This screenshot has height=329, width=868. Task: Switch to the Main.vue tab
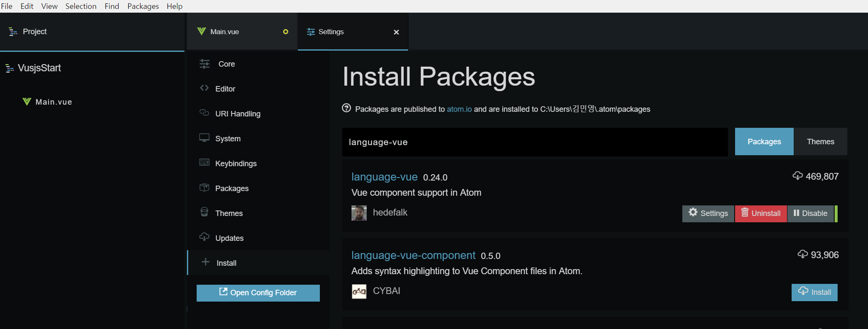(x=242, y=32)
